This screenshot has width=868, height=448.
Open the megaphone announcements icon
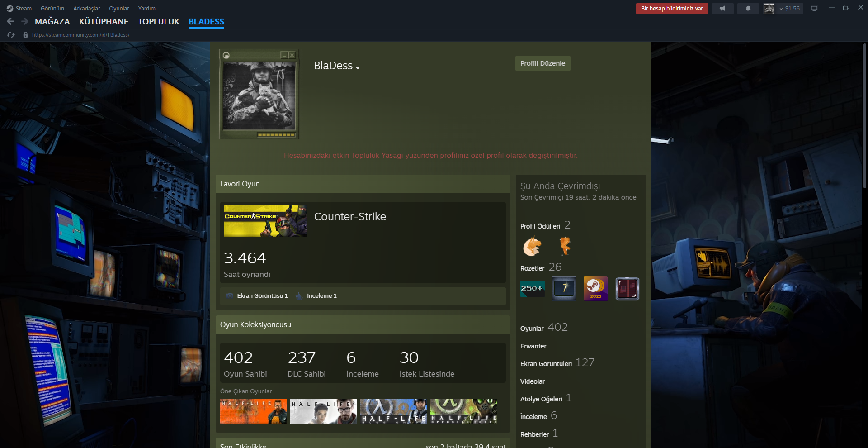(x=723, y=9)
